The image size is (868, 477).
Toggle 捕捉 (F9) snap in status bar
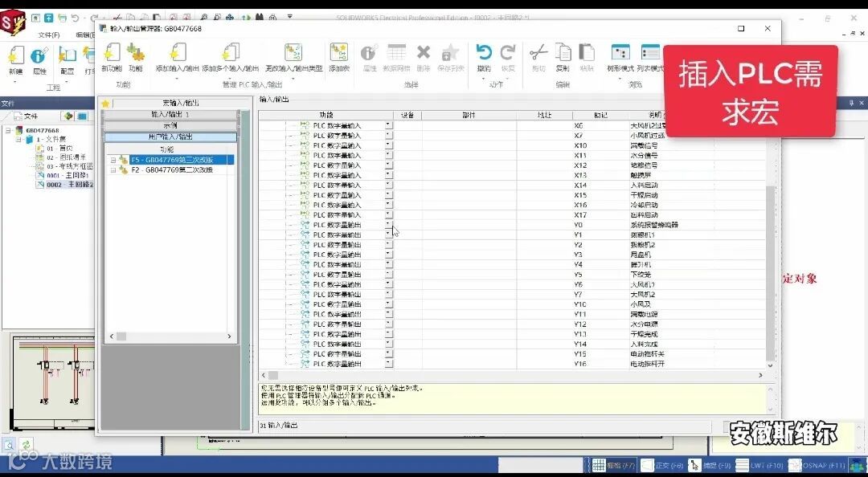click(x=710, y=466)
